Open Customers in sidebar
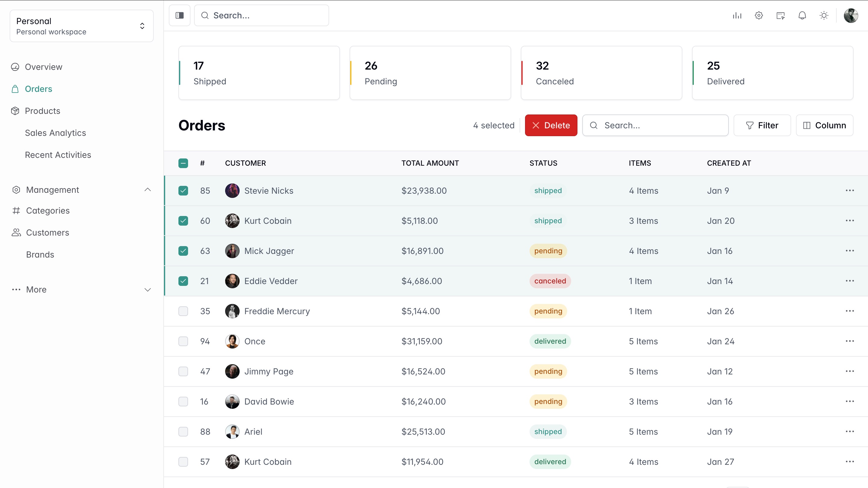868x488 pixels. coord(48,232)
